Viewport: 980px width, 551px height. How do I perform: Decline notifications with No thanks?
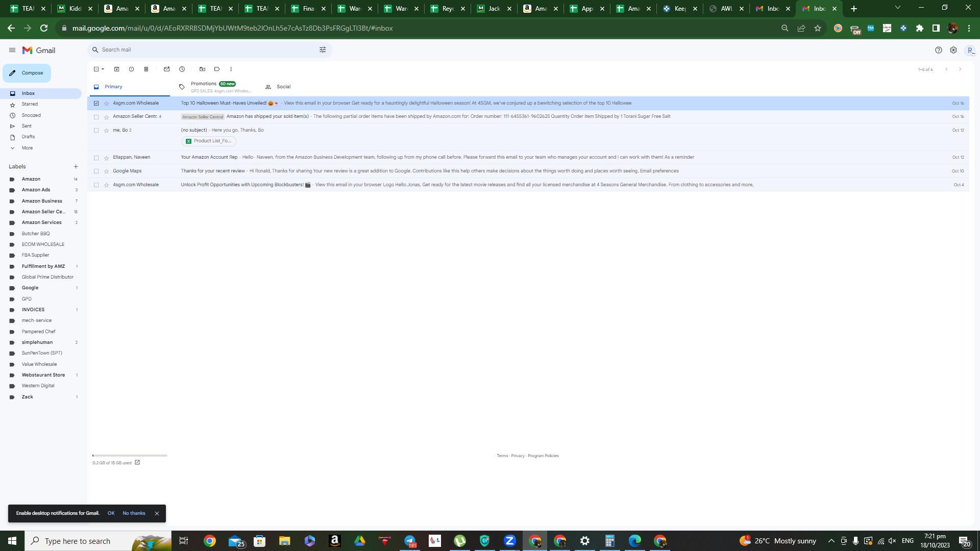[x=134, y=513]
